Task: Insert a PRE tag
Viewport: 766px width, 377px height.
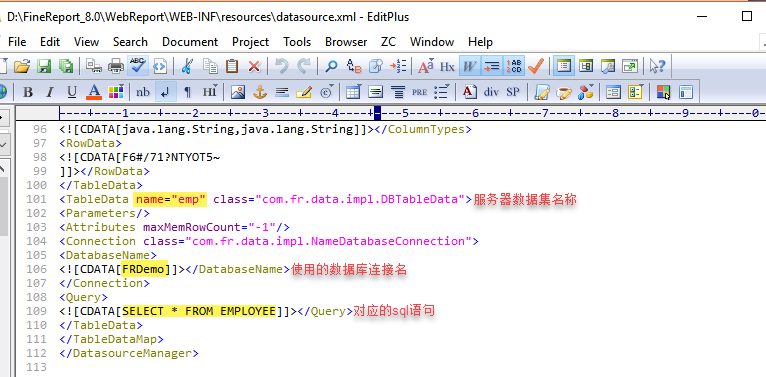Action: tap(419, 92)
